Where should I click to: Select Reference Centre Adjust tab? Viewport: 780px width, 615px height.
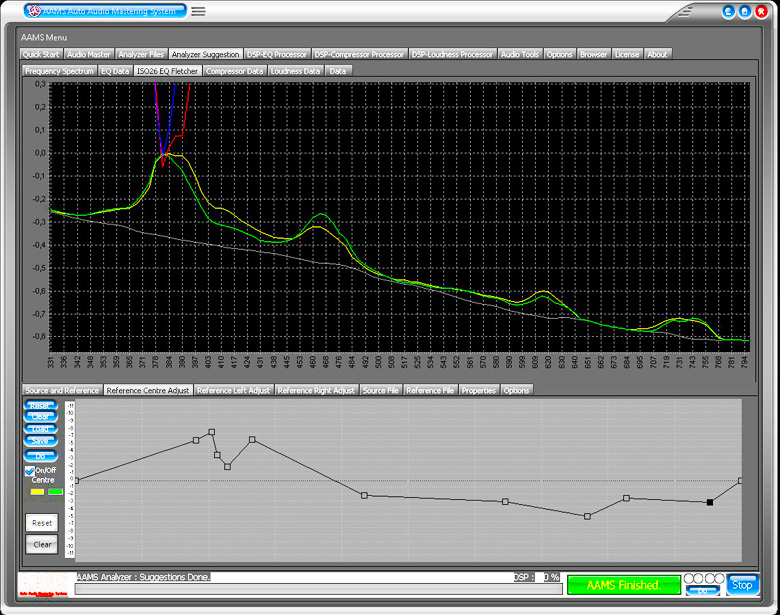(148, 391)
